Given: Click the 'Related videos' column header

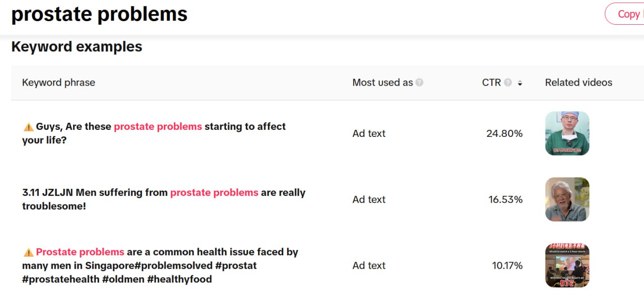Looking at the screenshot, I should point(579,83).
